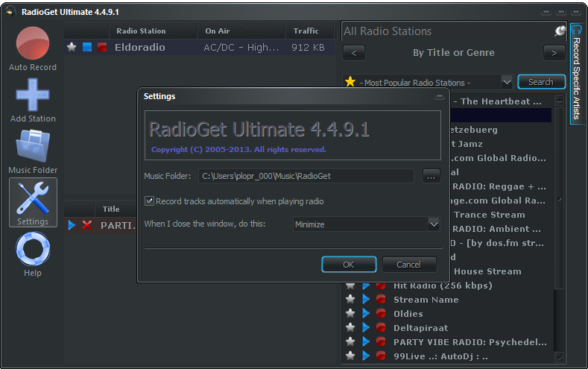The height and width of the screenshot is (369, 588).
Task: Click the red record icon beside Eldoradio
Action: [x=102, y=47]
